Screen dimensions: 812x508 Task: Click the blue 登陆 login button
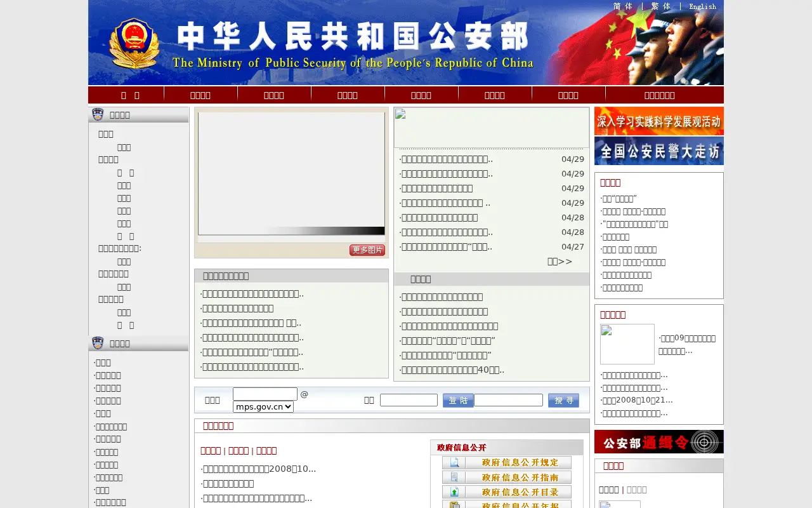458,401
